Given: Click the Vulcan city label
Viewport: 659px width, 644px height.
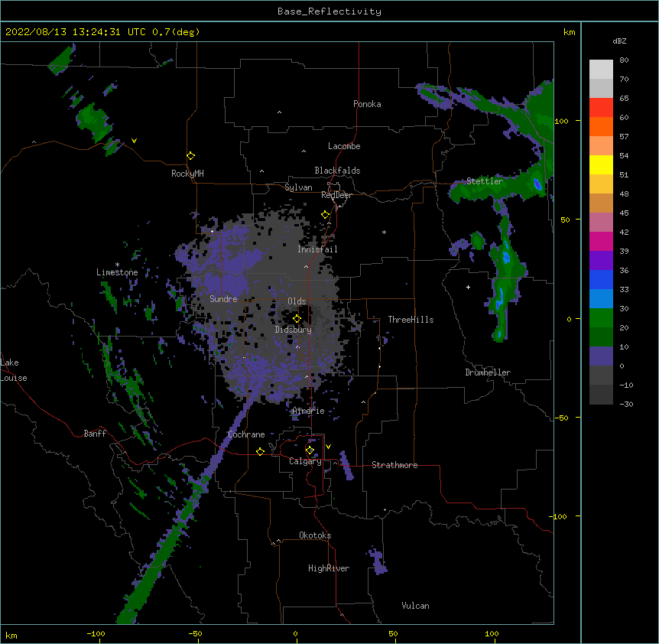Looking at the screenshot, I should [415, 606].
